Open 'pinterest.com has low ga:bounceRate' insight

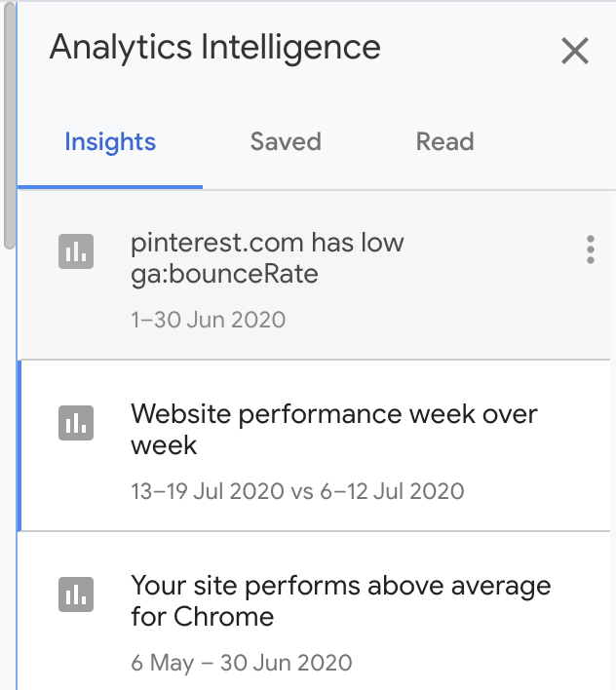pyautogui.click(x=267, y=258)
